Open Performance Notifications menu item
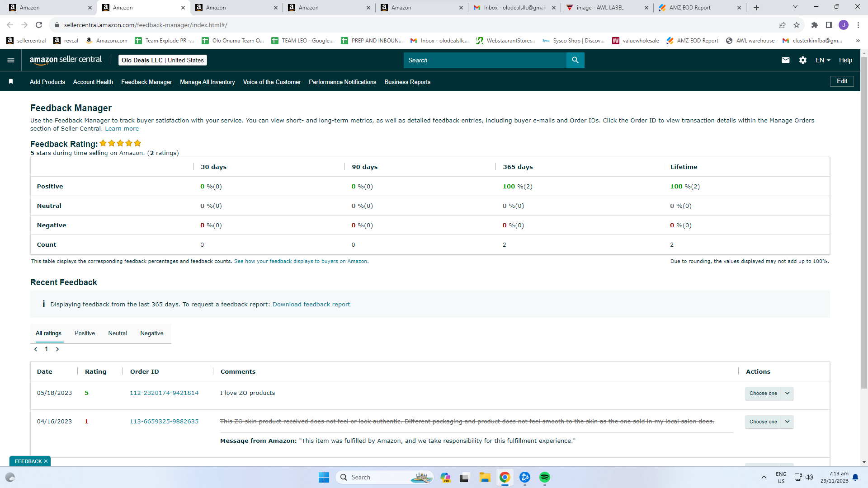Viewport: 868px width, 488px height. click(x=343, y=82)
